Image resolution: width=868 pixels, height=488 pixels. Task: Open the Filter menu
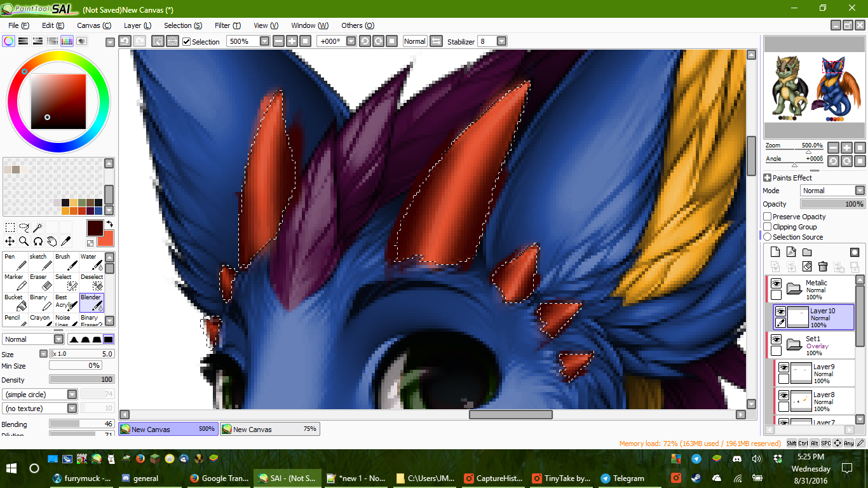(227, 25)
